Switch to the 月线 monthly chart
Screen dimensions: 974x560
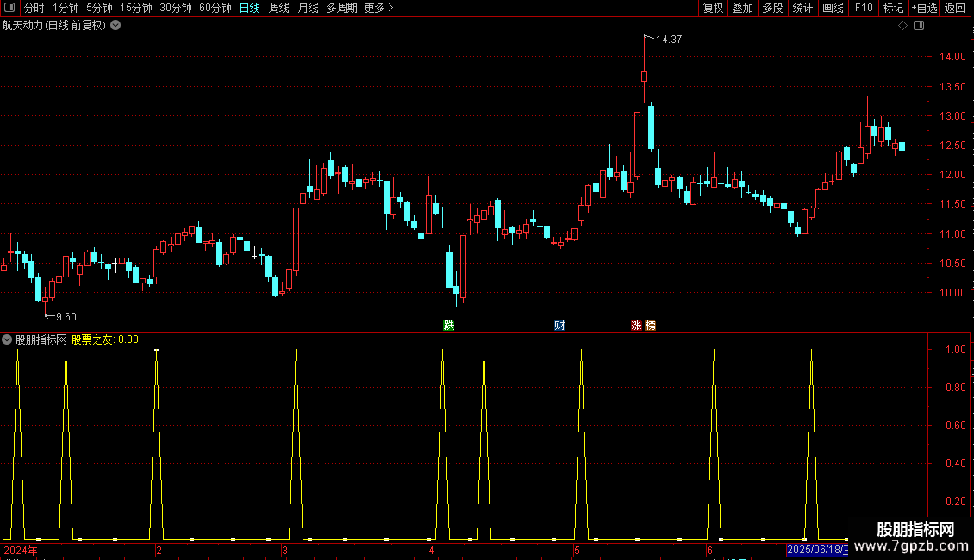click(308, 8)
